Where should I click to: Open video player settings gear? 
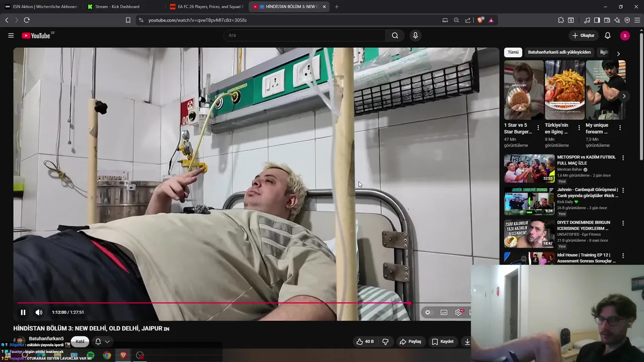[x=459, y=312]
